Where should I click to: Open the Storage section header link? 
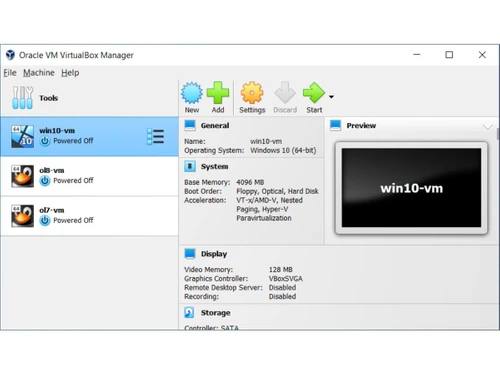(x=216, y=313)
